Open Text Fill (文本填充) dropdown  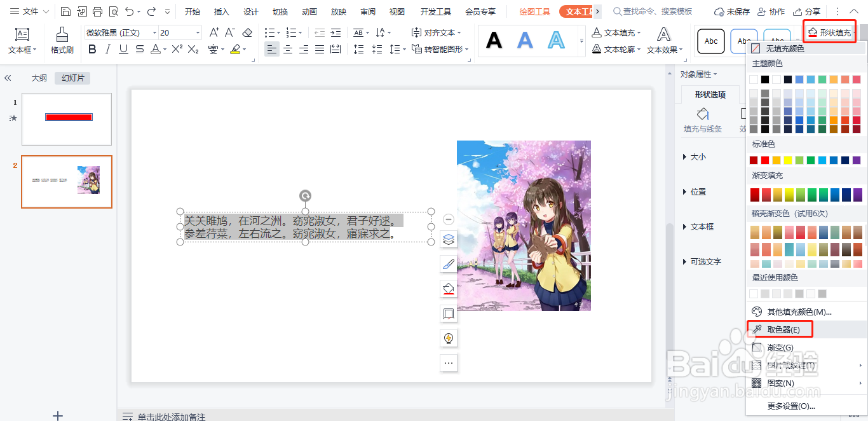coord(617,32)
